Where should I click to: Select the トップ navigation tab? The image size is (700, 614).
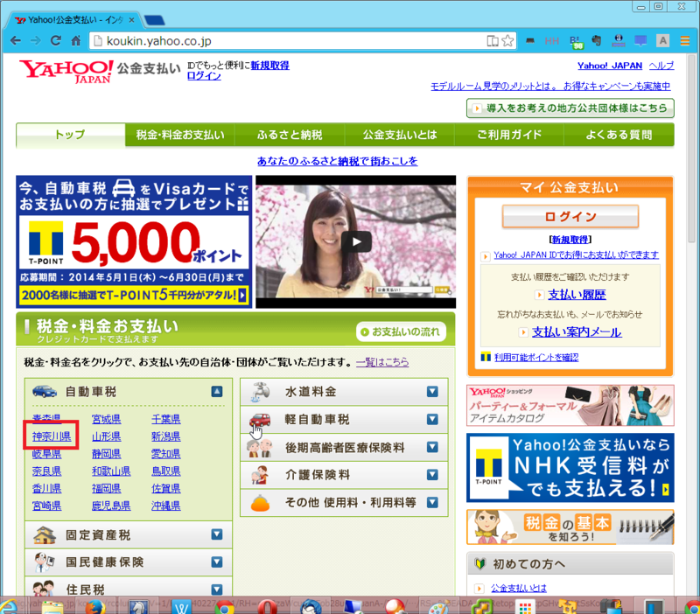click(70, 135)
